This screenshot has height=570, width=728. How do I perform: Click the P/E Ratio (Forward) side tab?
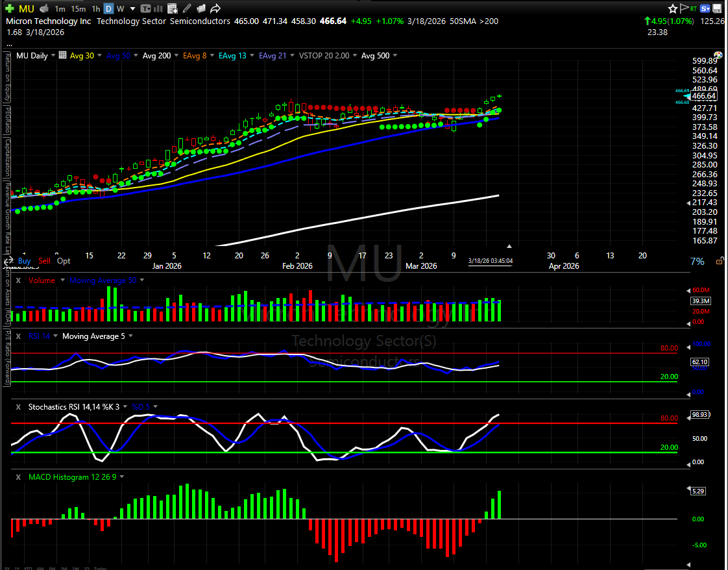coord(7,358)
